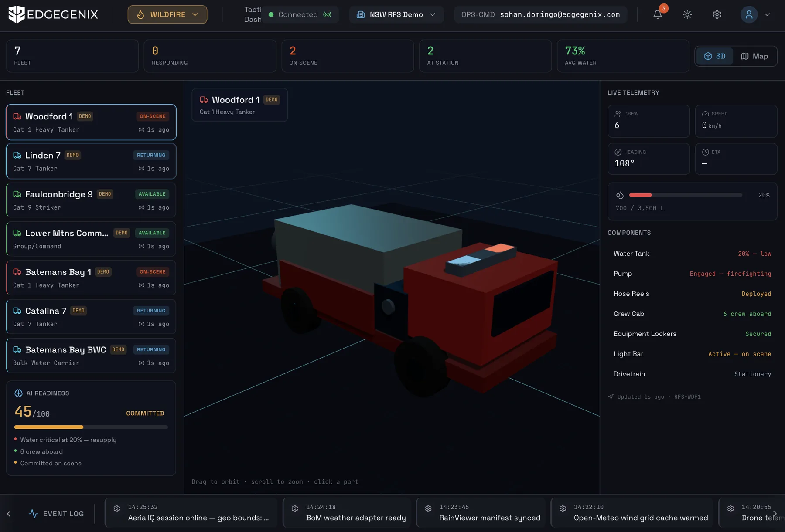The width and height of the screenshot is (785, 532).
Task: Open the NSW RFS Demo organization dropdown
Action: [x=396, y=14]
